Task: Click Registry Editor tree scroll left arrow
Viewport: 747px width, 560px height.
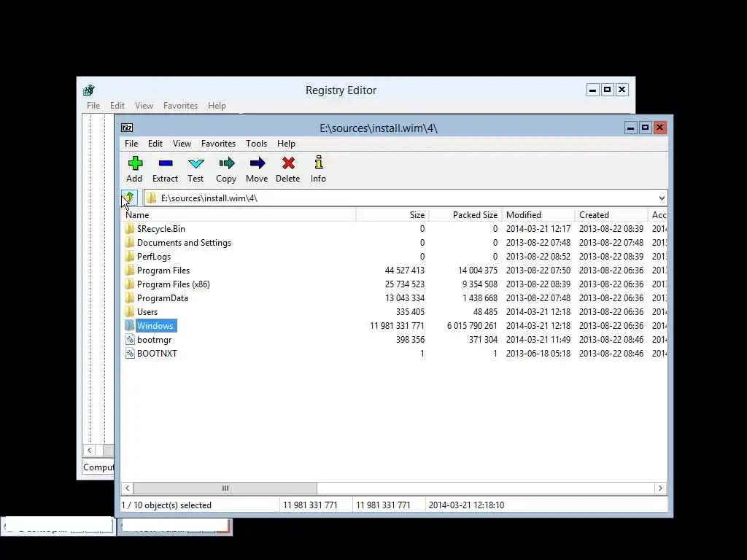Action: coord(89,450)
